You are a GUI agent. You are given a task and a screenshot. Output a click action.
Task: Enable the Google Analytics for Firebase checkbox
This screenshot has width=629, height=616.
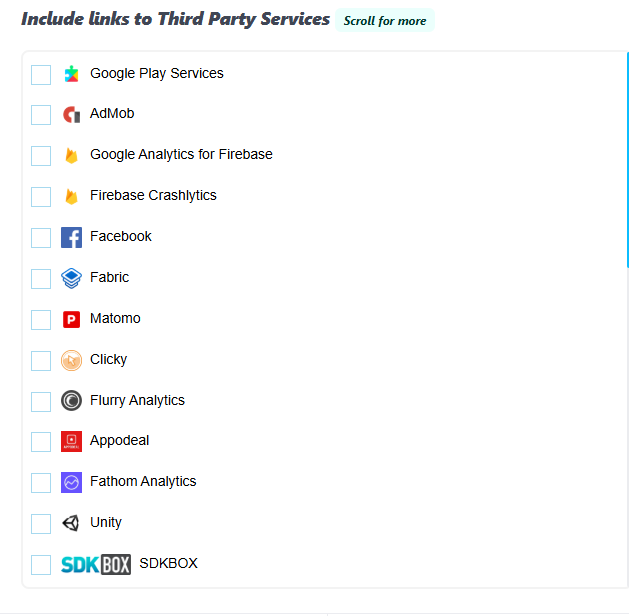41,156
